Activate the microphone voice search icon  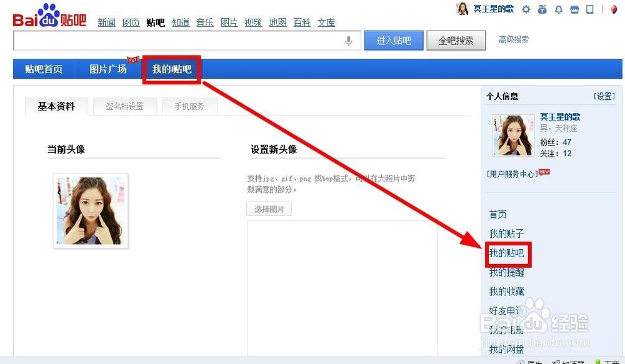pos(349,41)
